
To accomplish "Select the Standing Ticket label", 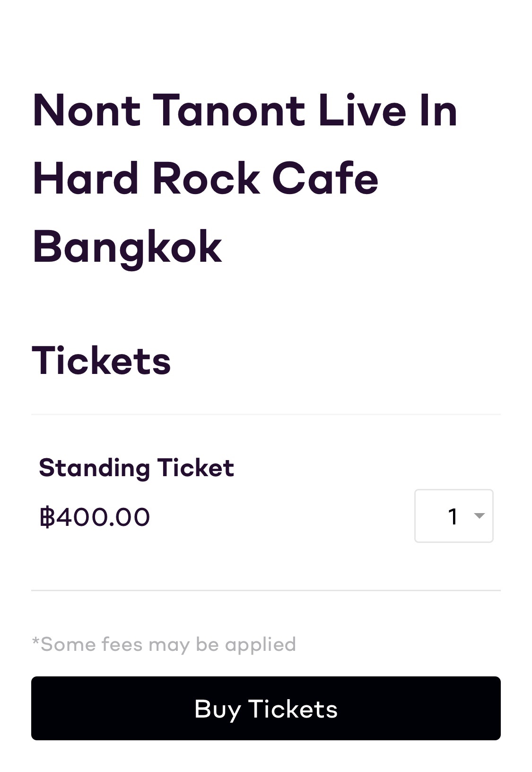I will [x=137, y=468].
